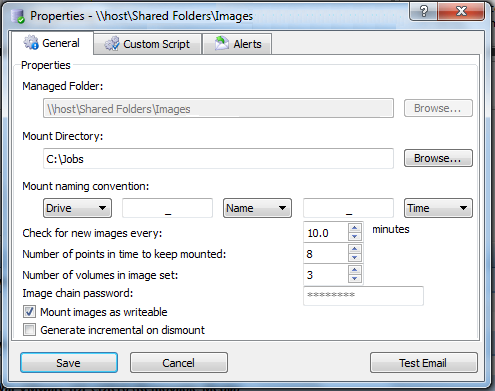
Task: Click the Custom Script gear icon
Action: 112,44
